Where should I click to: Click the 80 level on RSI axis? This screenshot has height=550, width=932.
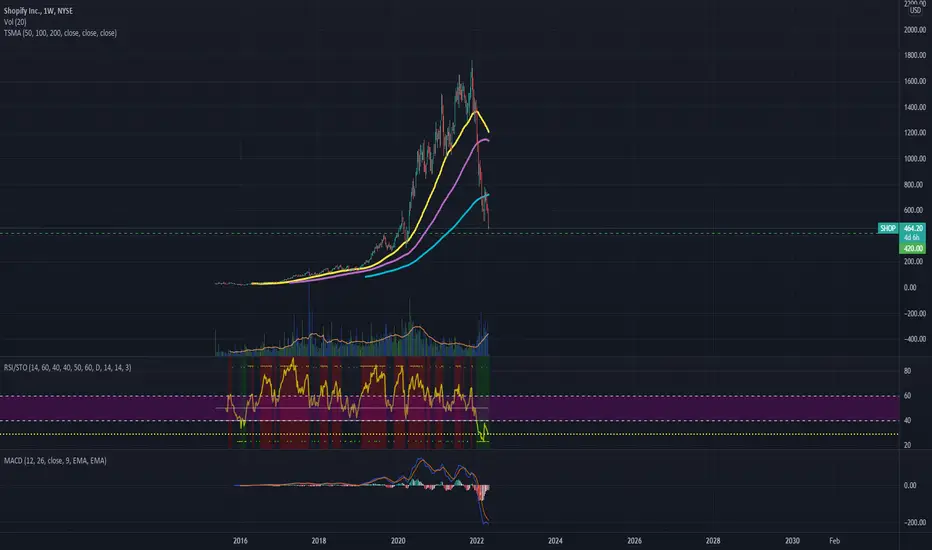(x=907, y=371)
